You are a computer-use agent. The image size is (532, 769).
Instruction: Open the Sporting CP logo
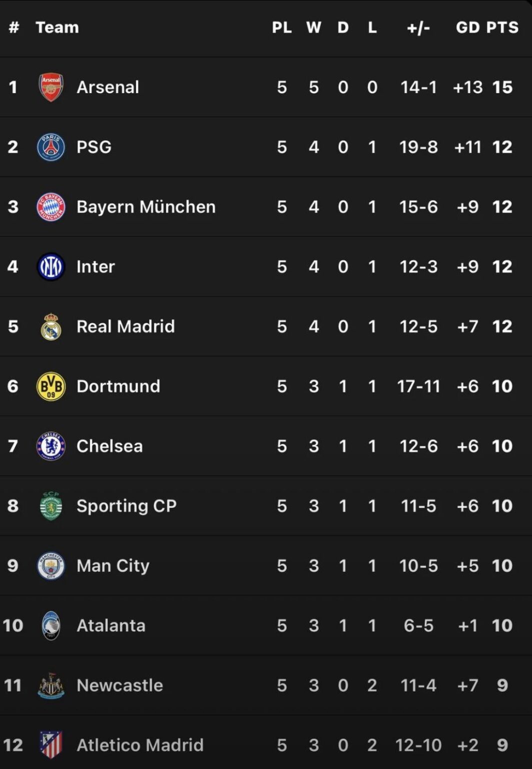[51, 506]
